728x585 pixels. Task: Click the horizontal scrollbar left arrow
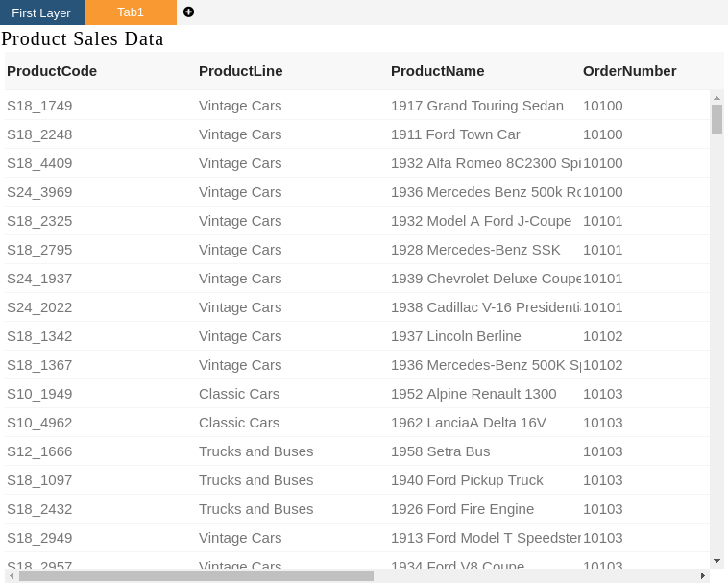(x=12, y=575)
